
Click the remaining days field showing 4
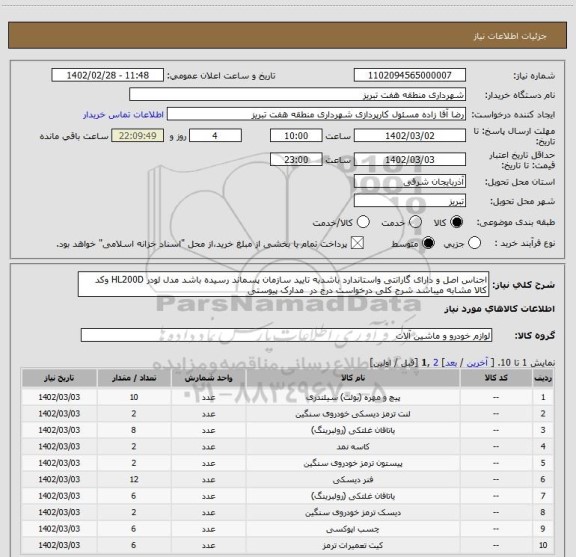tap(215, 136)
